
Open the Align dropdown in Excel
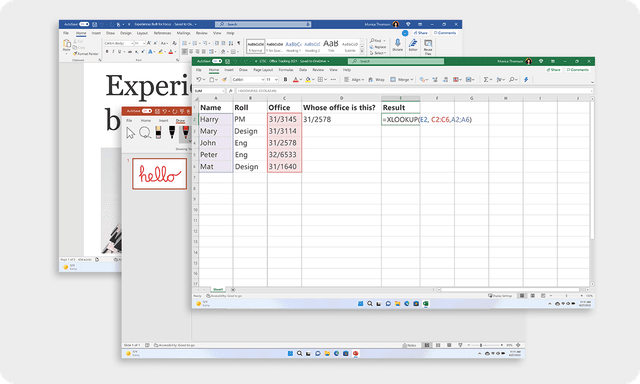tap(353, 80)
